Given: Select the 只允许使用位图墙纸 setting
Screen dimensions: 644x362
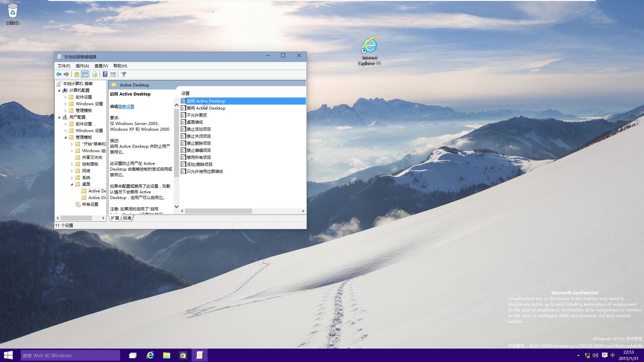Looking at the screenshot, I should [205, 171].
